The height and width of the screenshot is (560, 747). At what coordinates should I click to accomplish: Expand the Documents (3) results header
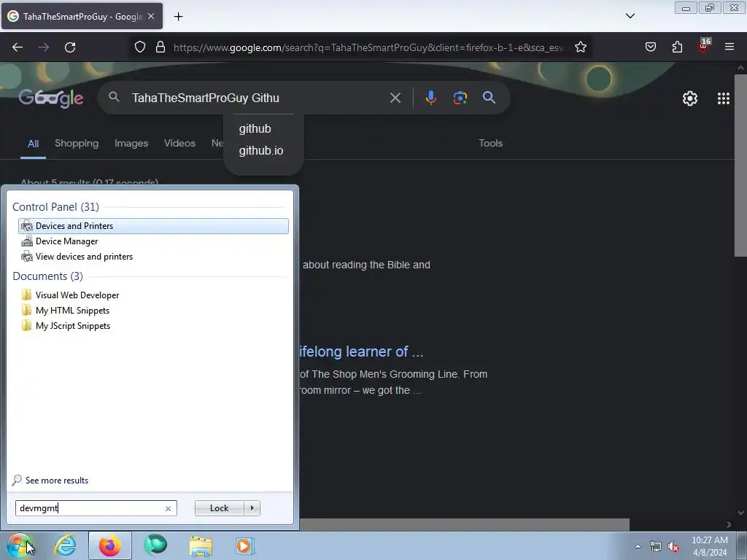pos(47,276)
